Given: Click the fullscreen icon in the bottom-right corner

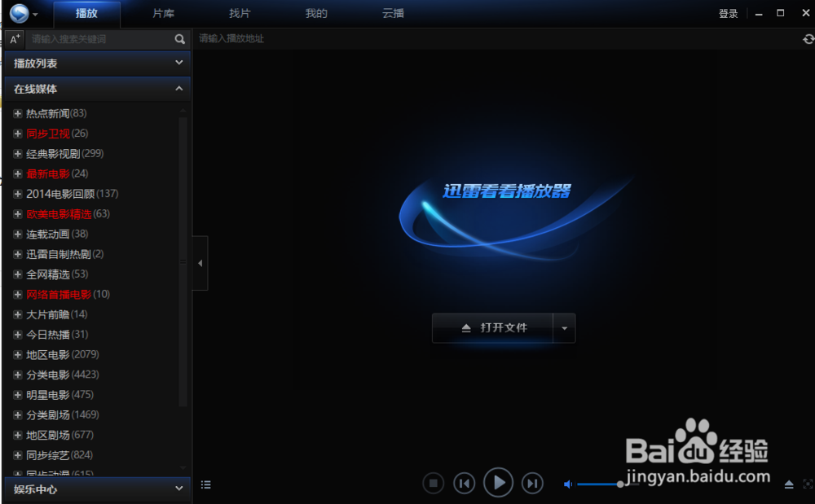Looking at the screenshot, I should 808,484.
